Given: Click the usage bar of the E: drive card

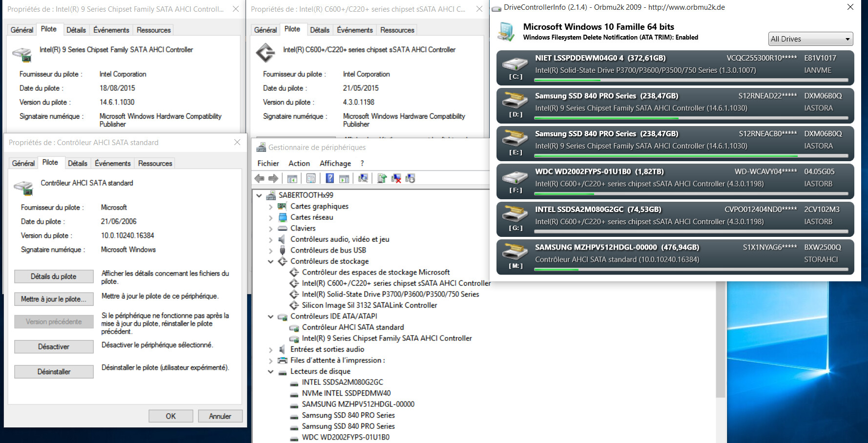Looking at the screenshot, I should (691, 156).
